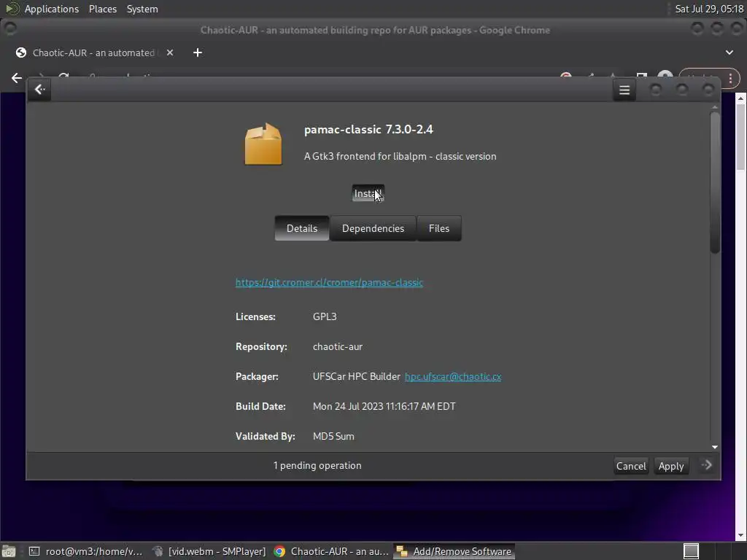Open the System menu
Viewport: 747px width, 560px height.
click(142, 9)
